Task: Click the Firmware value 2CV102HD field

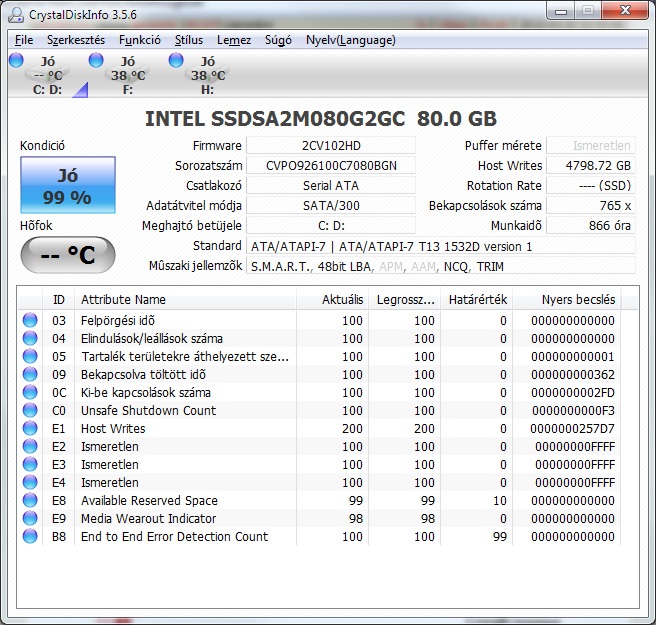Action: [331, 146]
